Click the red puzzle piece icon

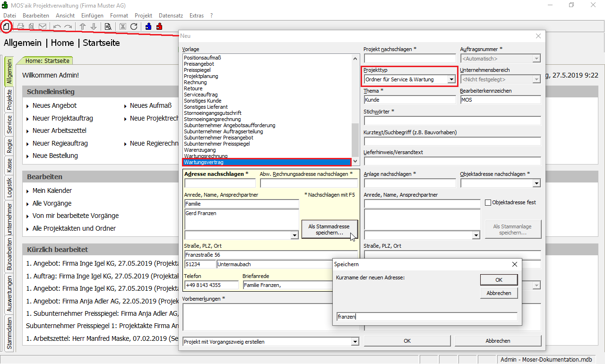159,26
